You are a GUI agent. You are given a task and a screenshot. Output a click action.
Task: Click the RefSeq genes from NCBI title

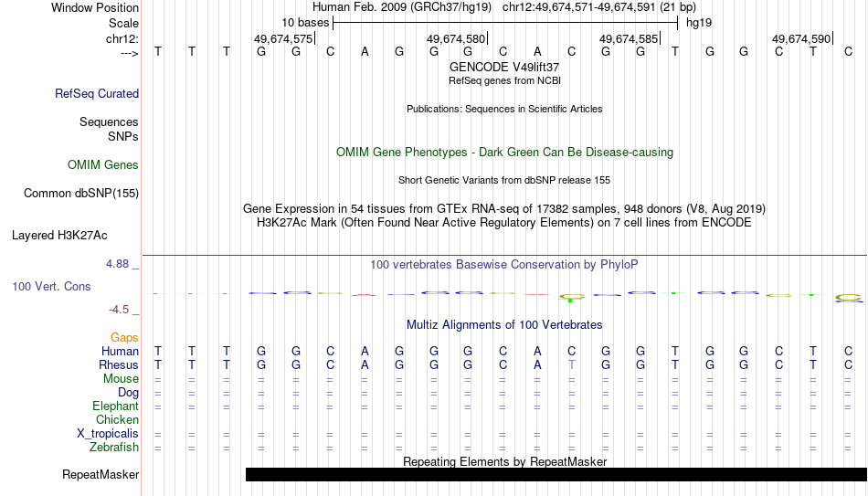(x=504, y=80)
